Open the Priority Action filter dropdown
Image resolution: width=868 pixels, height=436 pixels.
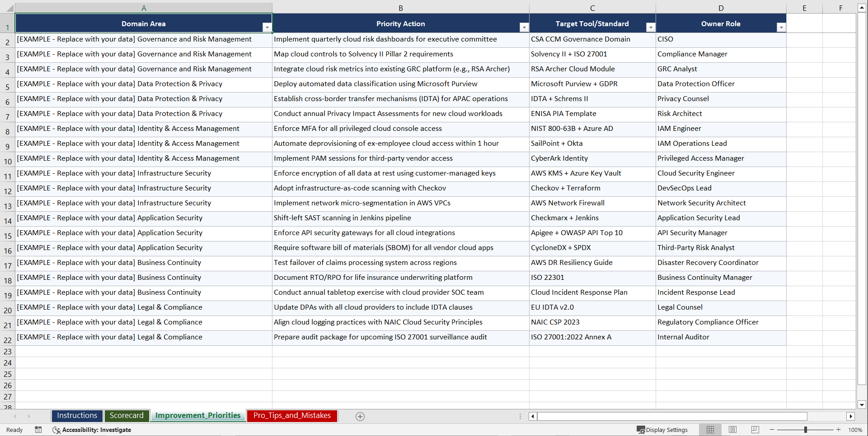(x=524, y=27)
